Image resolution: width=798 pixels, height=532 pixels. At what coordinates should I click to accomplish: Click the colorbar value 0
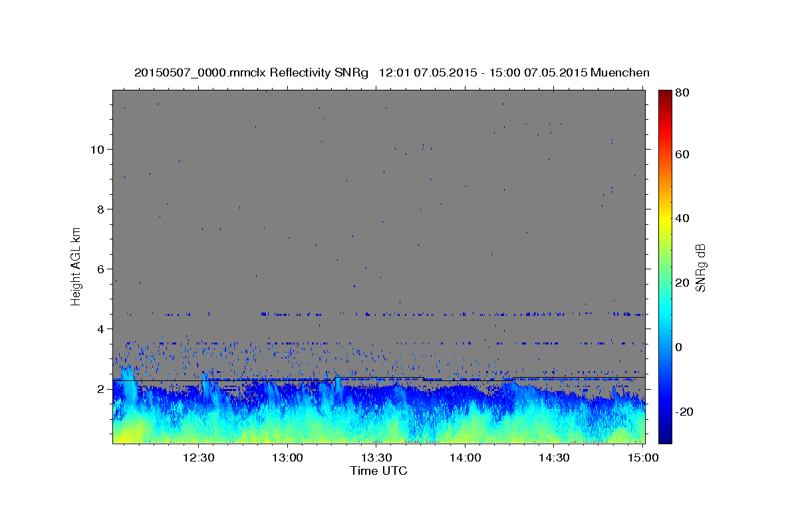680,347
